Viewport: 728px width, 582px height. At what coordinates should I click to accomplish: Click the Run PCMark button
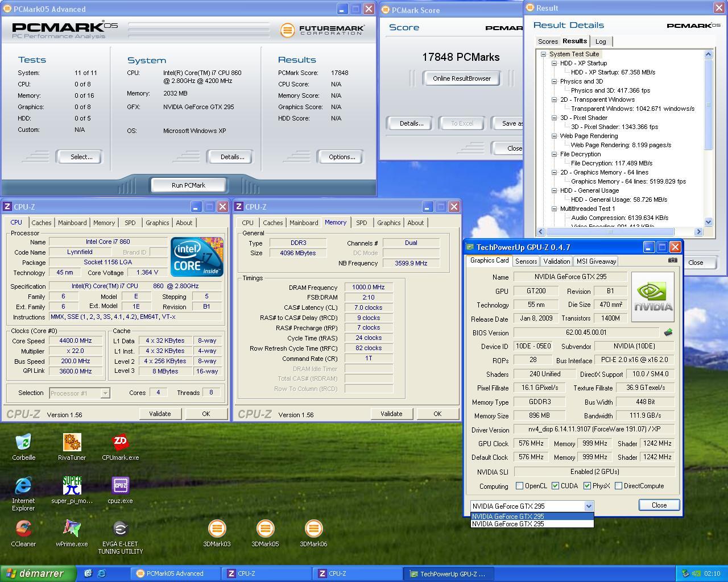(188, 185)
